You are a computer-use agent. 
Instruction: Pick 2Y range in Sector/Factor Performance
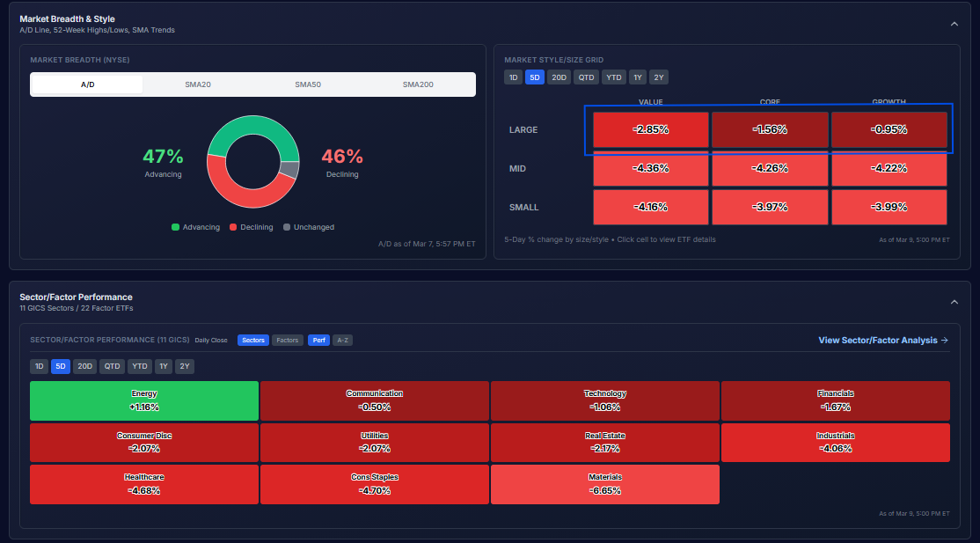point(184,367)
